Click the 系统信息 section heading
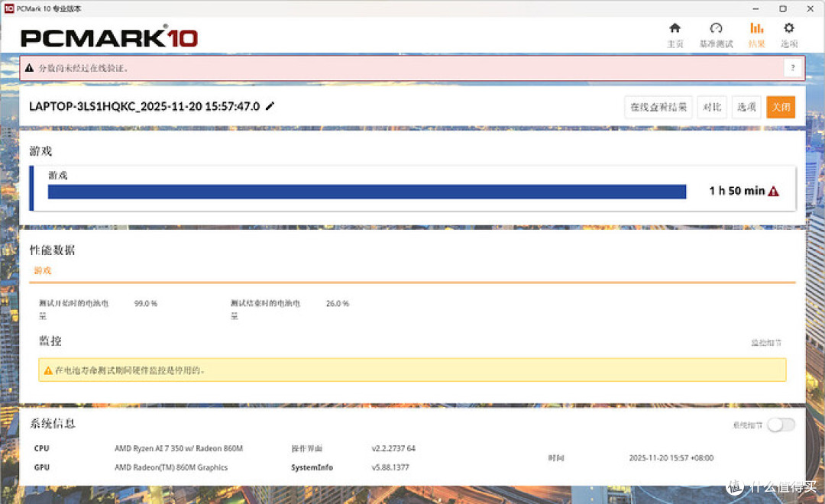This screenshot has width=825, height=504. click(52, 424)
